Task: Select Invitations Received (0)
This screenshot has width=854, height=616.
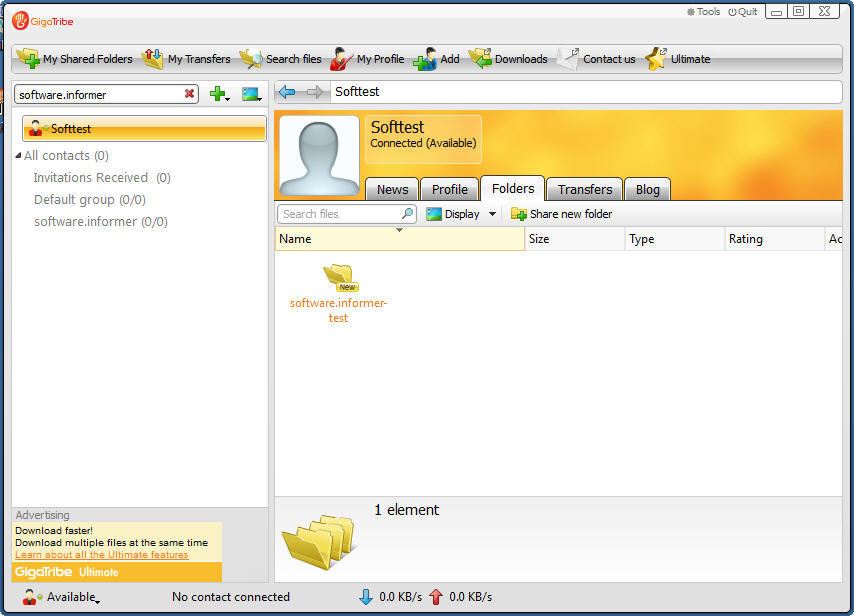Action: pyautogui.click(x=102, y=178)
